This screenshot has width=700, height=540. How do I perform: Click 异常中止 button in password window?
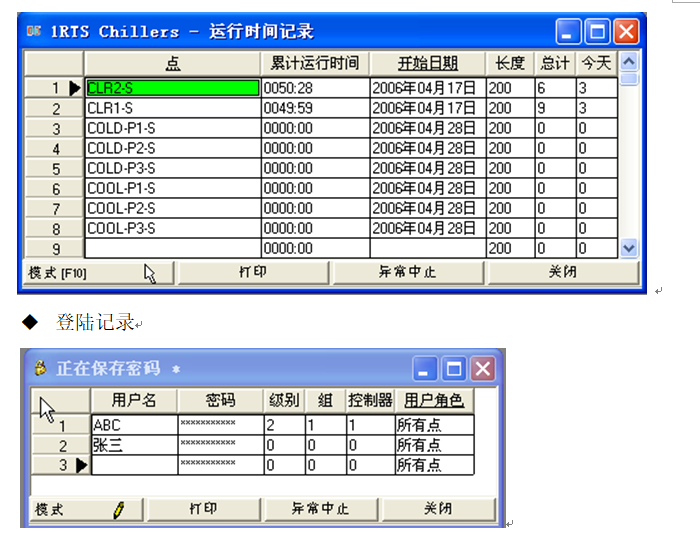[321, 509]
